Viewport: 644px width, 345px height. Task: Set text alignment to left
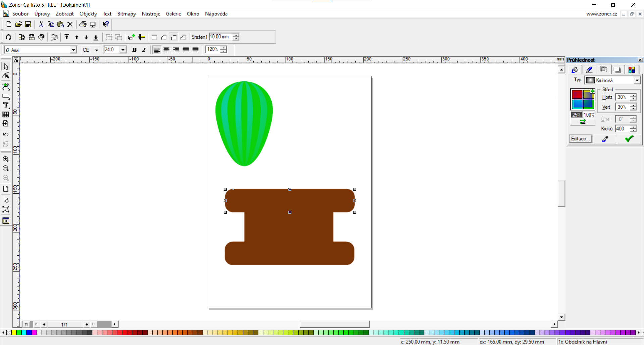coord(157,50)
